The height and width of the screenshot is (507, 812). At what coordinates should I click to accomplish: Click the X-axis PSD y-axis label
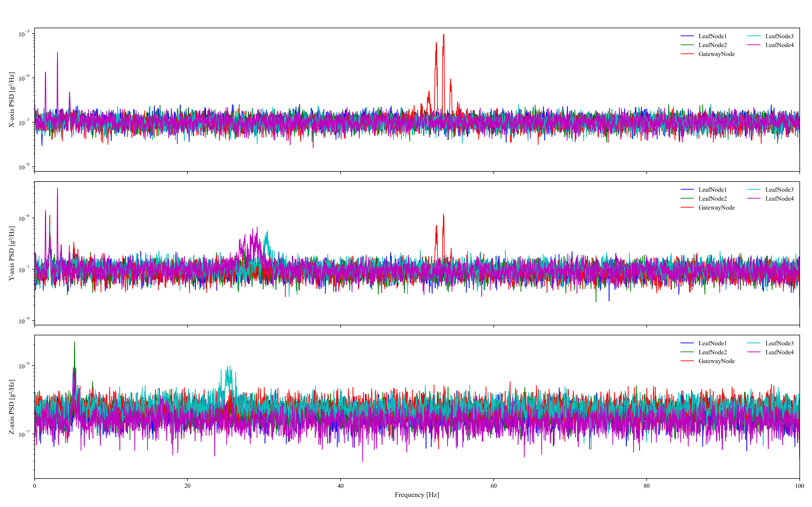[12, 100]
